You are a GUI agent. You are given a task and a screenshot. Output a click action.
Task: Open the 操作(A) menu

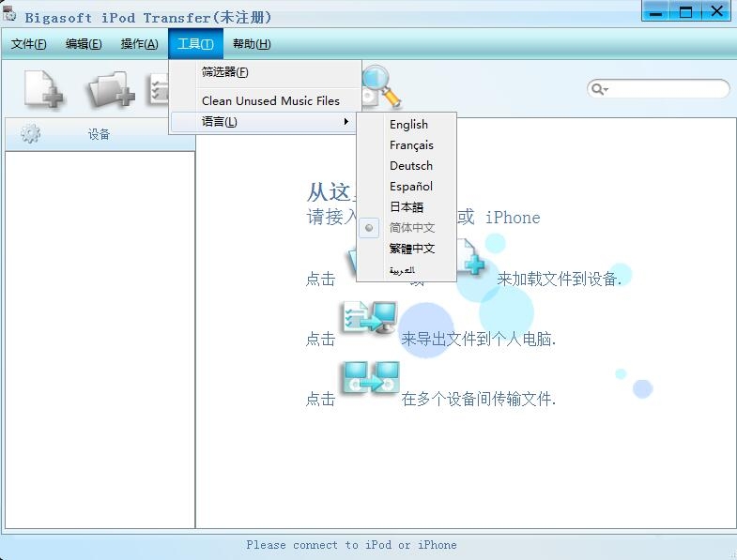pyautogui.click(x=140, y=44)
